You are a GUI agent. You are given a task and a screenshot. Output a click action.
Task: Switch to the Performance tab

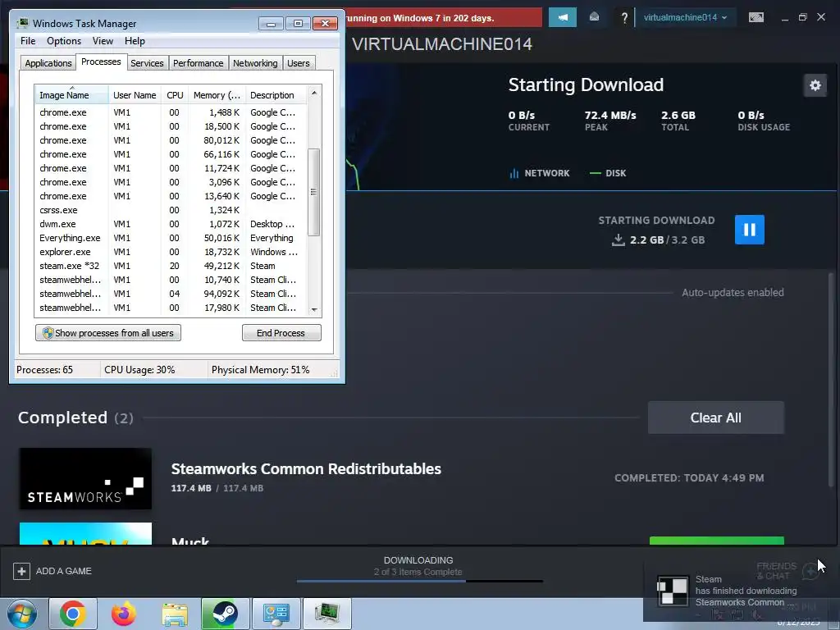click(x=199, y=63)
